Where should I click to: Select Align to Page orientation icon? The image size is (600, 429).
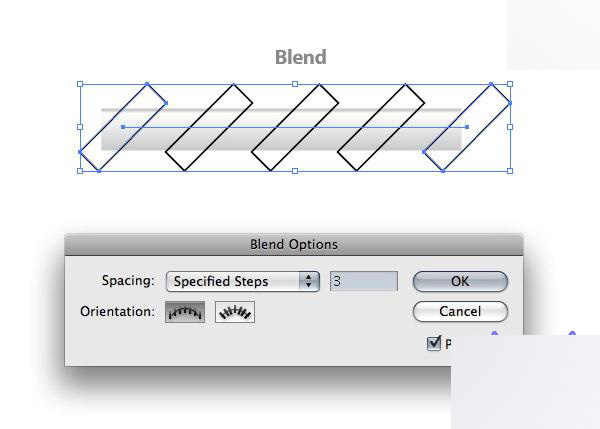pos(185,312)
